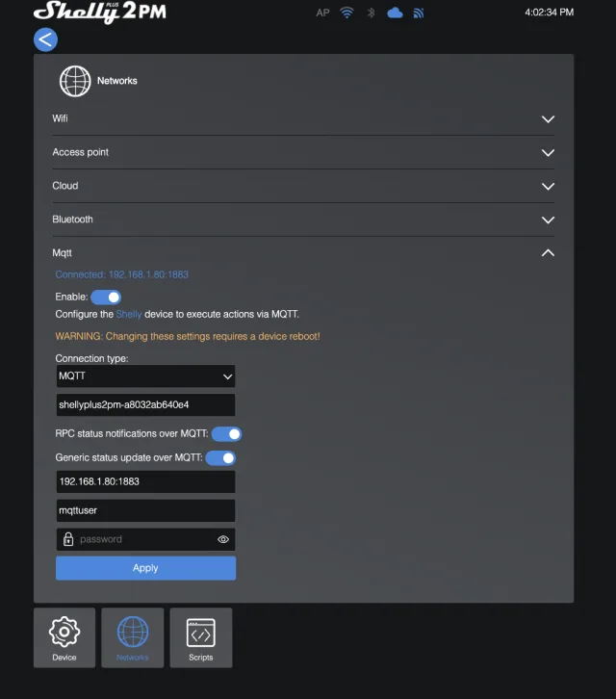Screen dimensions: 616x699
Task: Click the Wifi section label
Action: (x=61, y=118)
